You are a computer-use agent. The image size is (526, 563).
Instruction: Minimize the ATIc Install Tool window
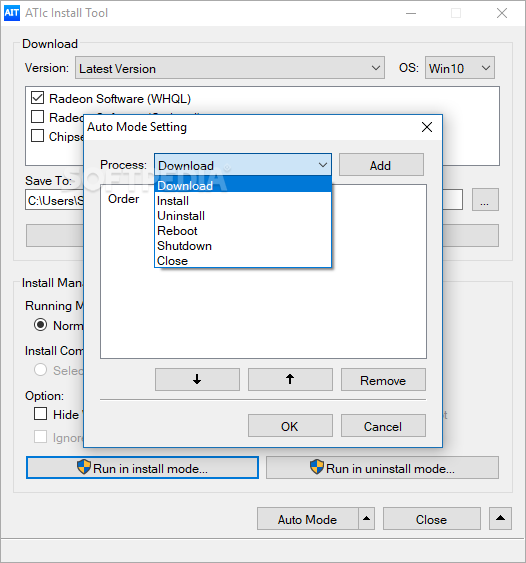click(411, 13)
